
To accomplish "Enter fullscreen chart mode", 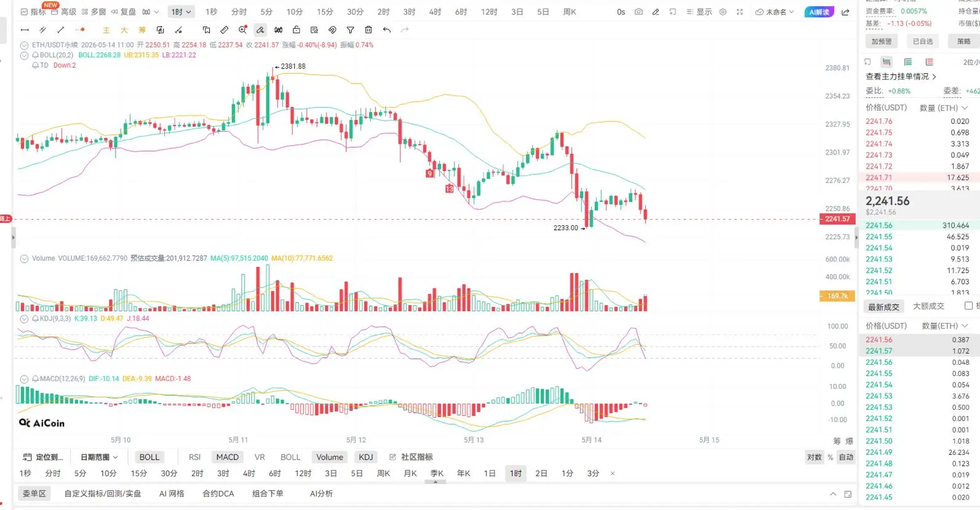I will coord(739,12).
